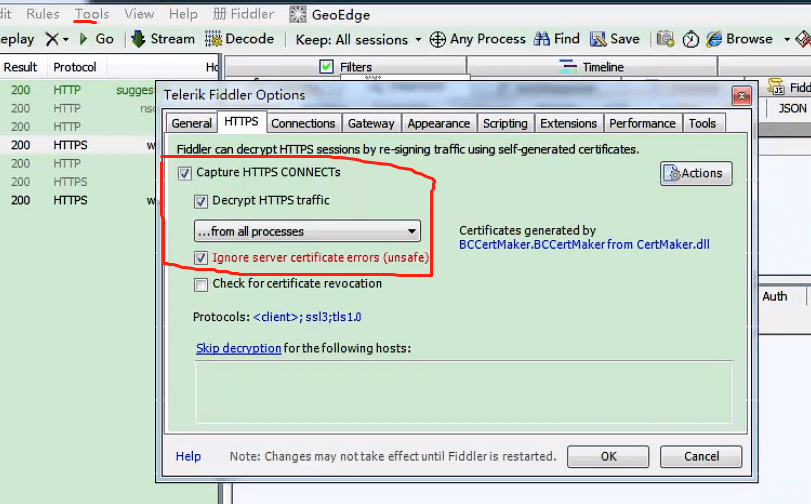Screen dimensions: 811x504
Task: Open the '...from all processes' dropdown
Action: 307,231
